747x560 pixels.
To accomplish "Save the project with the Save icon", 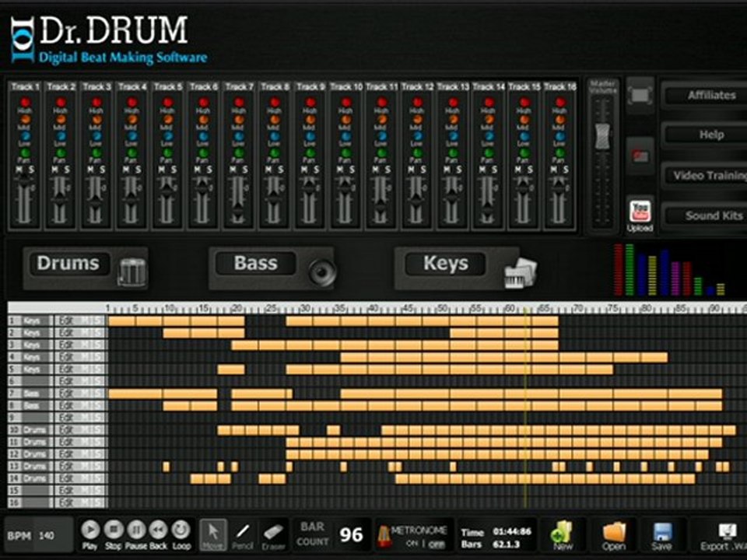I will click(x=661, y=535).
